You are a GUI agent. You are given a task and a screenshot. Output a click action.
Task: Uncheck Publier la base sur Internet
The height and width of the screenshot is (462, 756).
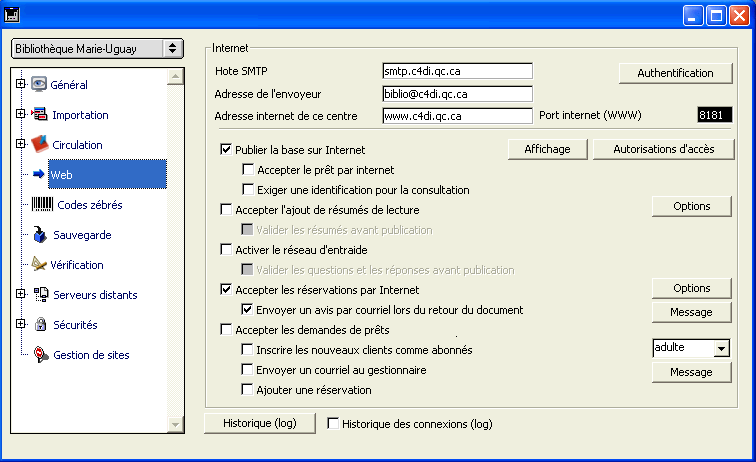tap(226, 150)
